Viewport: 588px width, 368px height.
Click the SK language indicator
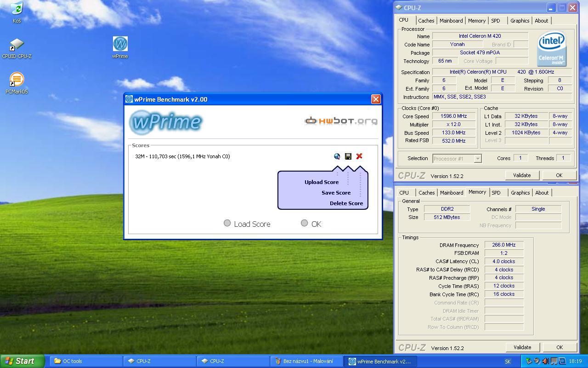tap(508, 362)
